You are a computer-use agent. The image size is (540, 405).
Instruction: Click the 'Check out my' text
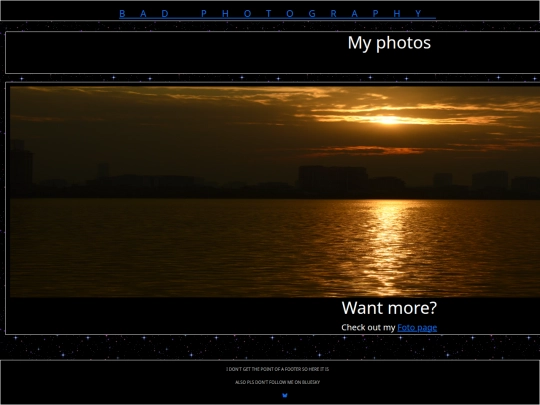[x=368, y=328]
